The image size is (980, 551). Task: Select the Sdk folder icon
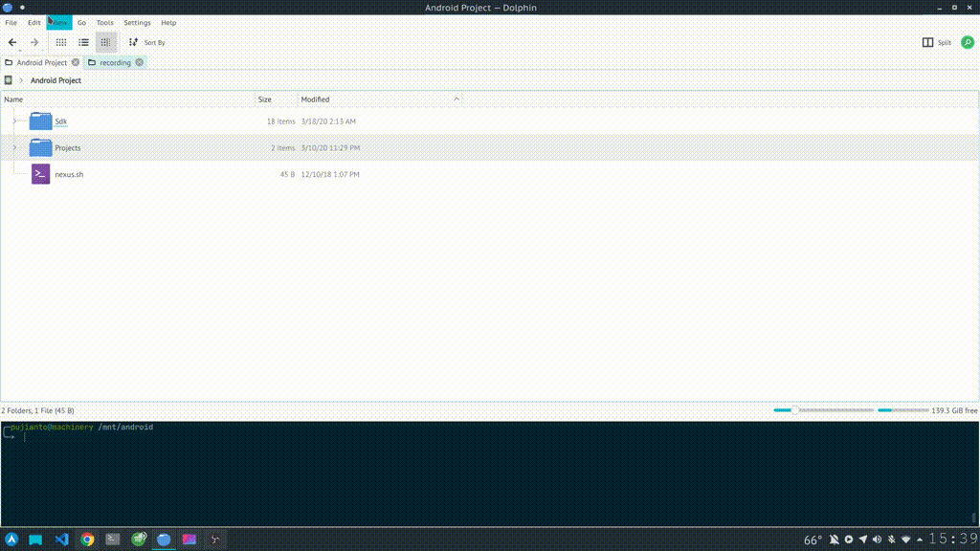coord(40,121)
